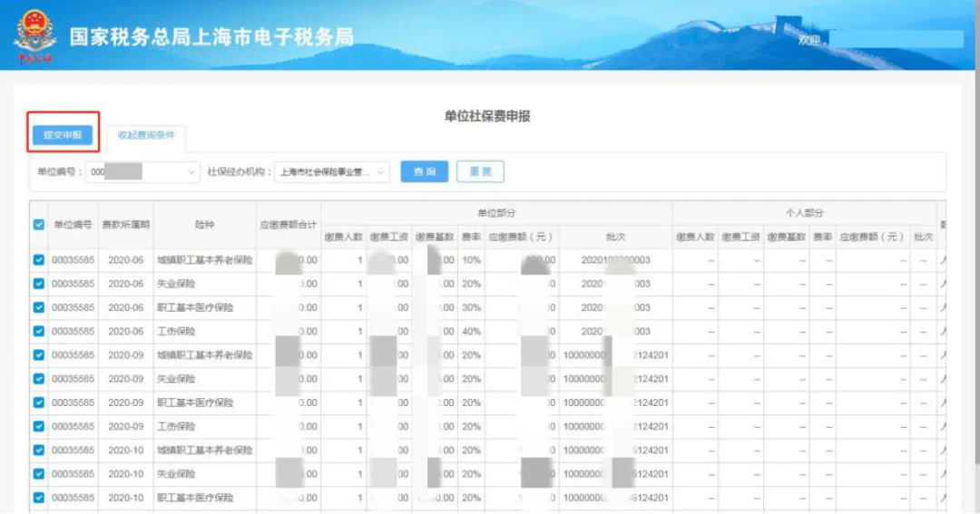Uncheck the 2020-09 城镇职工基本养老保险 row checkbox

[x=39, y=354]
